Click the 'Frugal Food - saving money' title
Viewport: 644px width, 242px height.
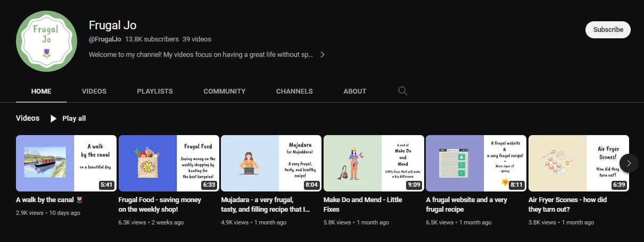pos(160,205)
